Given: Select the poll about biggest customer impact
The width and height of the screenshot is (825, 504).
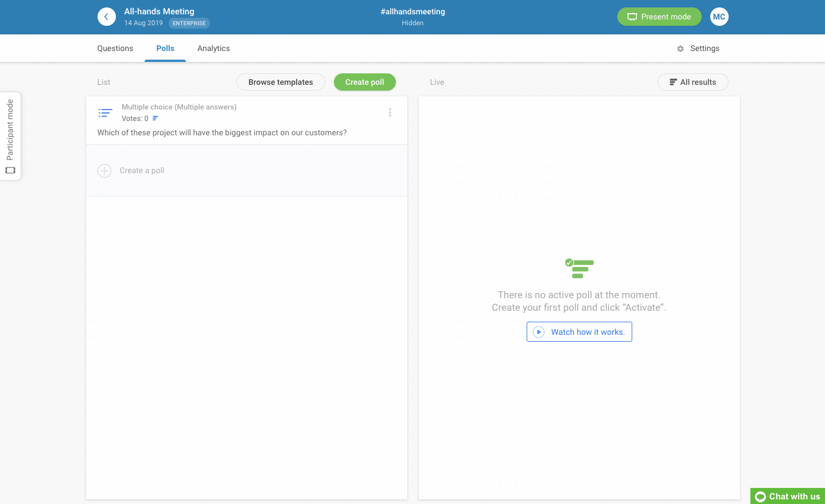Looking at the screenshot, I should point(222,132).
